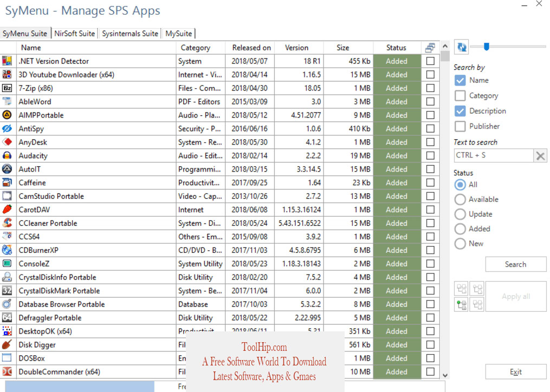The image size is (550, 392).
Task: Click the Audacity headphones app icon
Action: pos(7,155)
